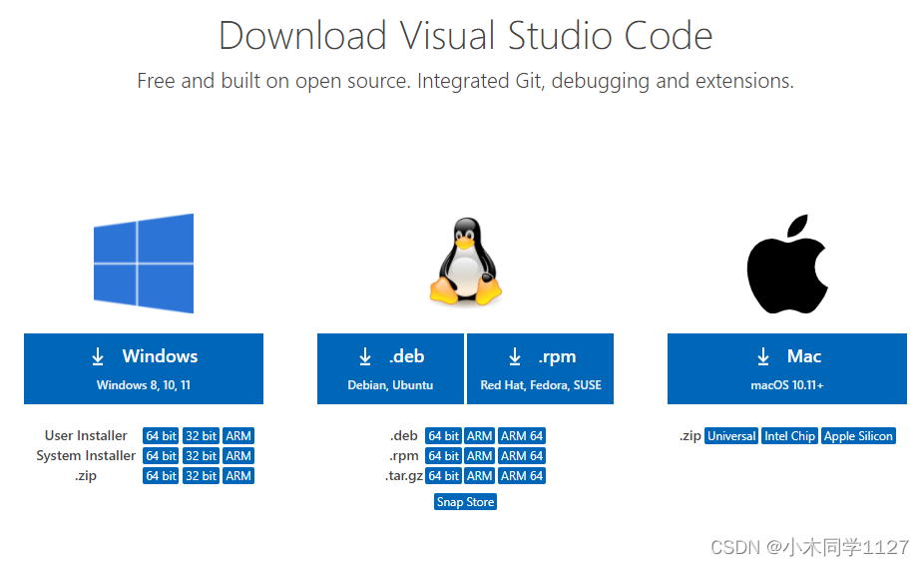
Task: Click the "Windows 8, 10, 11" subtitle on the Windows button
Action: (x=144, y=385)
